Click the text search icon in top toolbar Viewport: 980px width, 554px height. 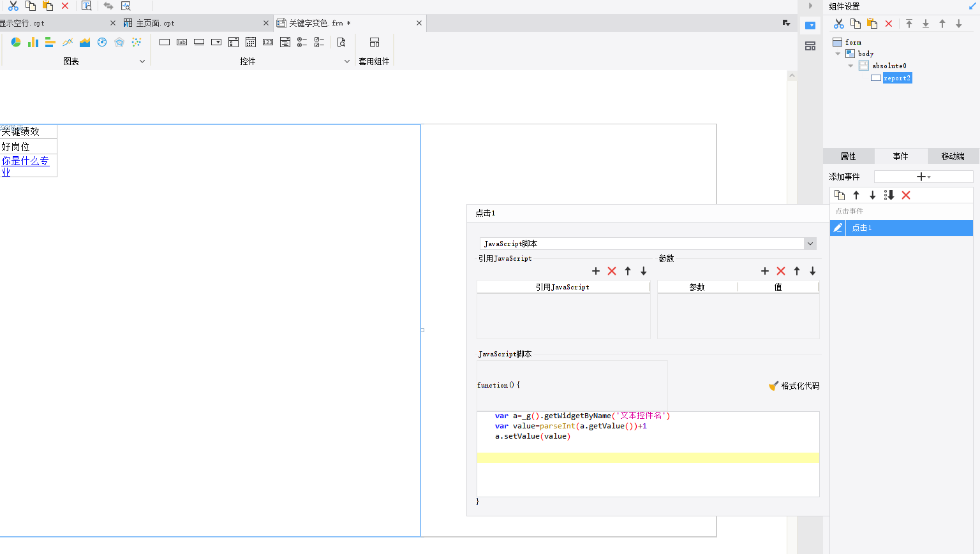pos(87,6)
